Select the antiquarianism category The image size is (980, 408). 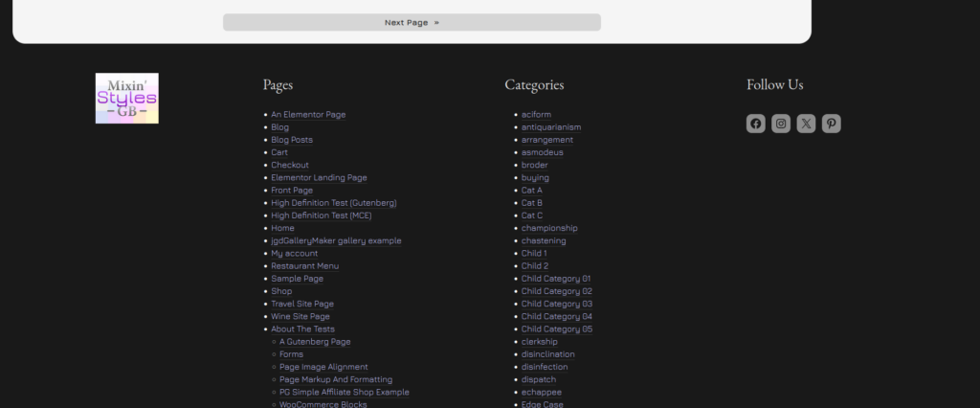pos(551,127)
